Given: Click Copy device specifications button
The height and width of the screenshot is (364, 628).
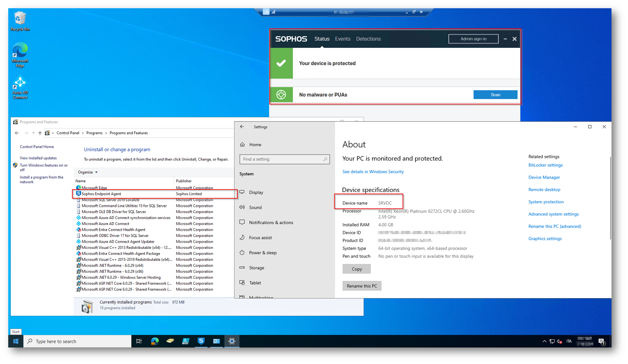Looking at the screenshot, I should [357, 269].
